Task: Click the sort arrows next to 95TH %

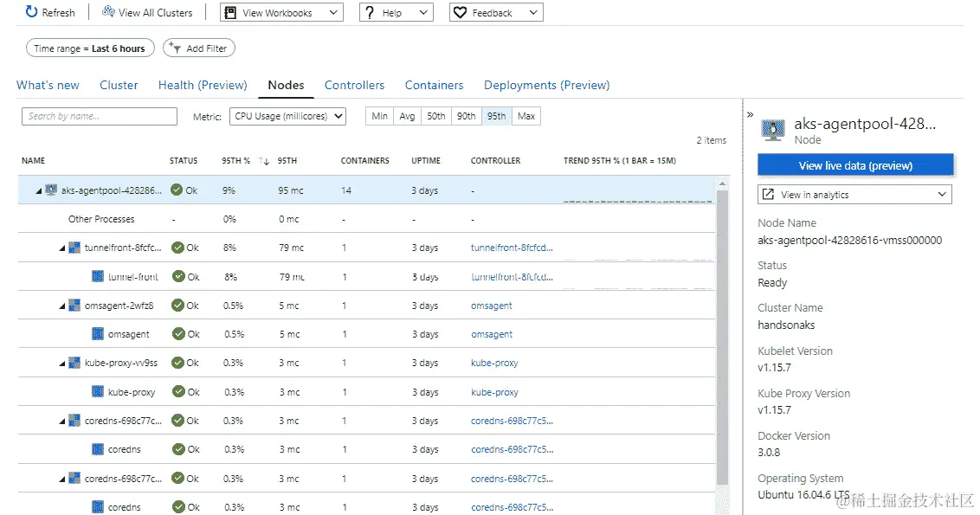Action: pos(264,161)
